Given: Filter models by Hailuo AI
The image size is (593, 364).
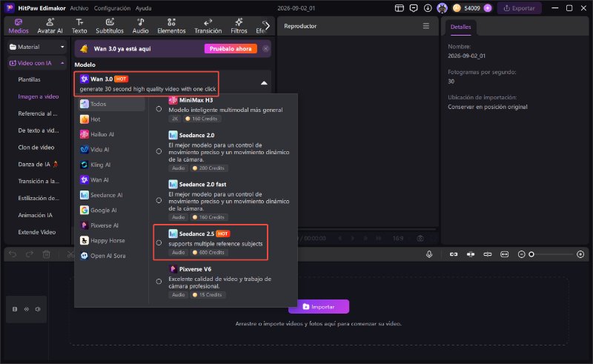Looking at the screenshot, I should [112, 134].
